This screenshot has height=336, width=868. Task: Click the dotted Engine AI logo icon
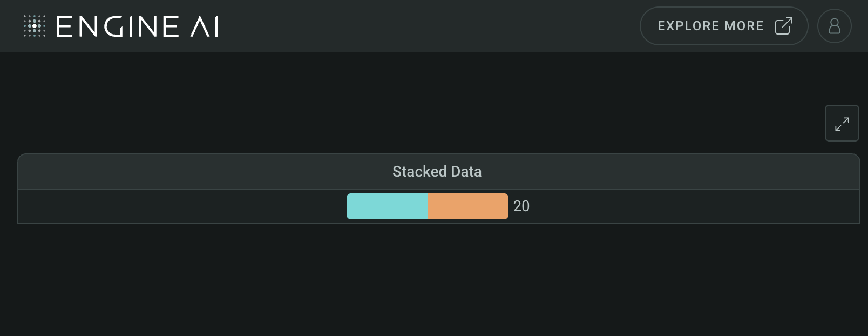(34, 26)
